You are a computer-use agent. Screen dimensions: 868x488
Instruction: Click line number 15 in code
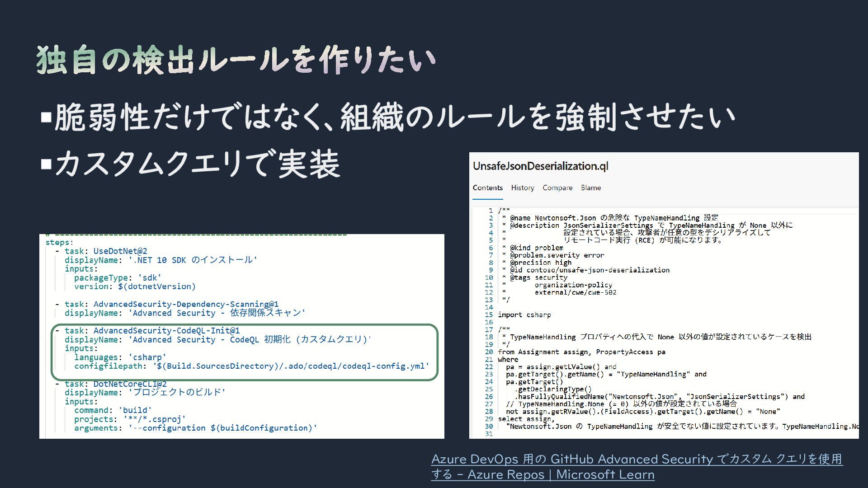click(489, 315)
